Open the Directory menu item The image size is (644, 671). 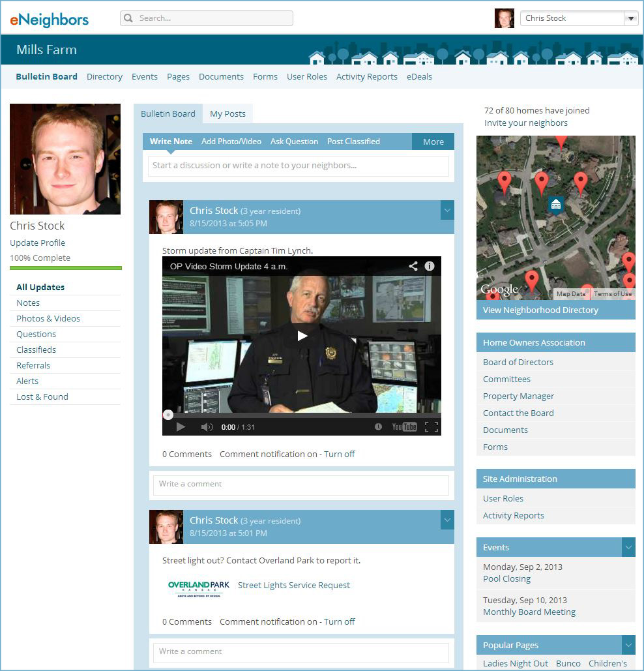pos(104,76)
